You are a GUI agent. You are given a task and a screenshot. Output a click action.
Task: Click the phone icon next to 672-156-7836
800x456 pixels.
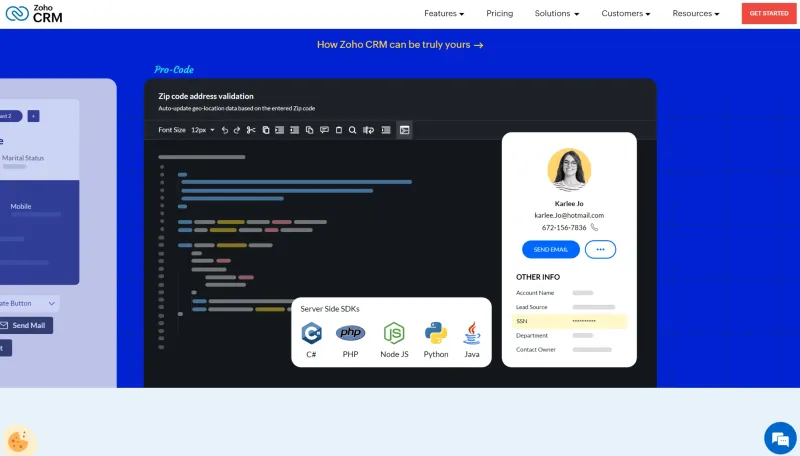[594, 227]
